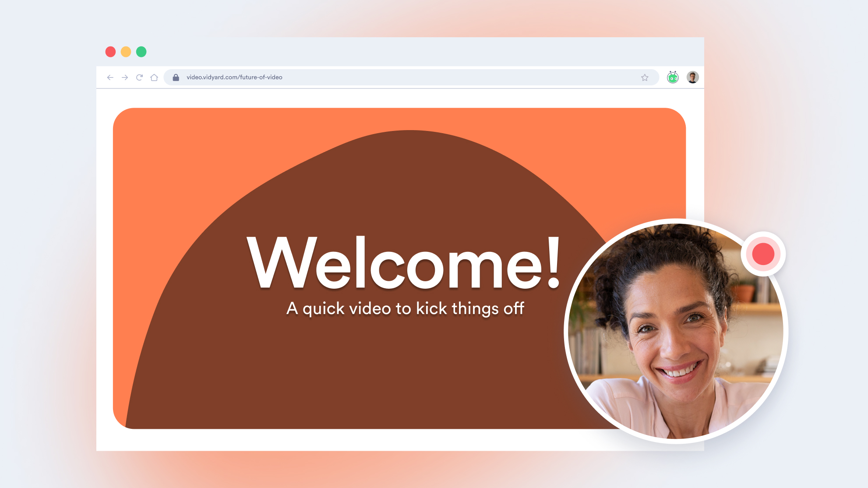Reload the current page
Screen dimensions: 868x488
point(139,78)
